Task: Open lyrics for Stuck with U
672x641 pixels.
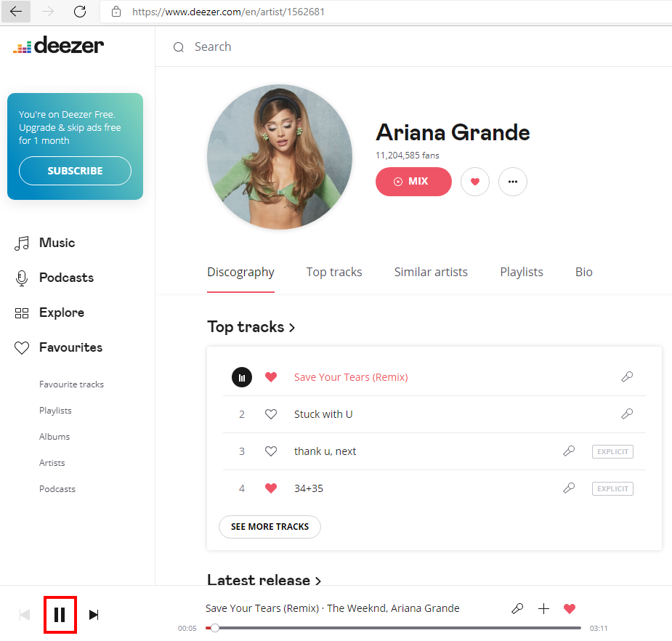Action: point(627,414)
